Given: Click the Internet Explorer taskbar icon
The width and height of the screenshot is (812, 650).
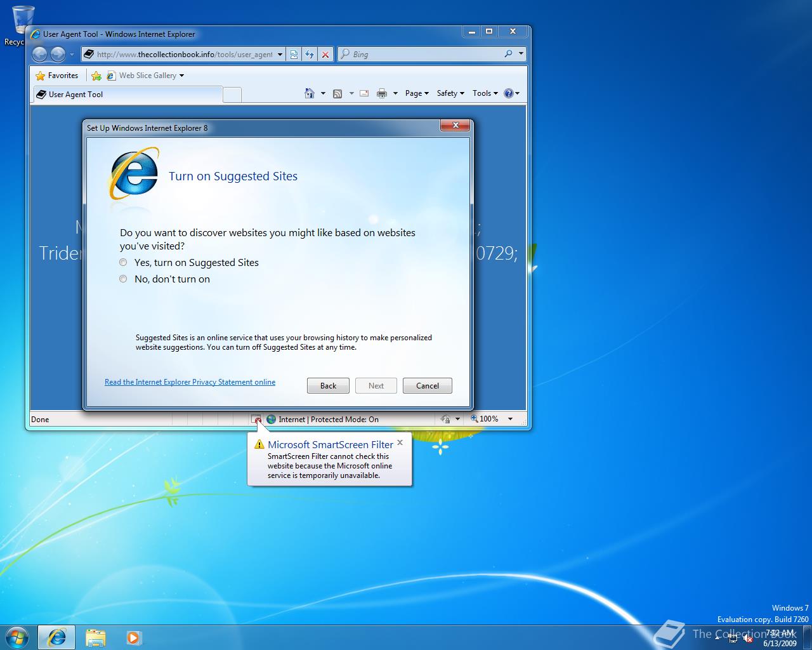Looking at the screenshot, I should [56, 637].
